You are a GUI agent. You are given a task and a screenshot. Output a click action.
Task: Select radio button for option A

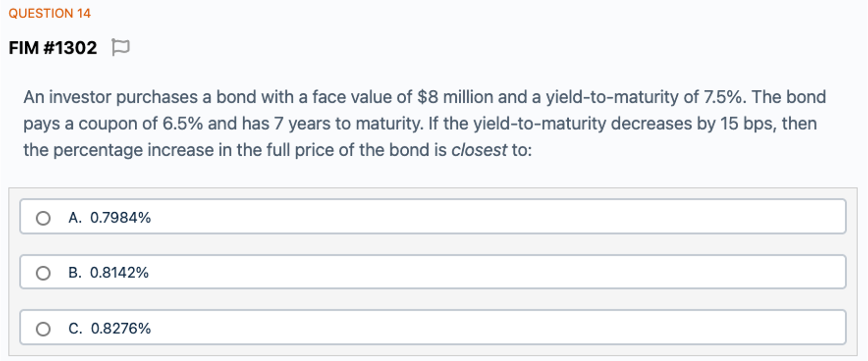43,218
